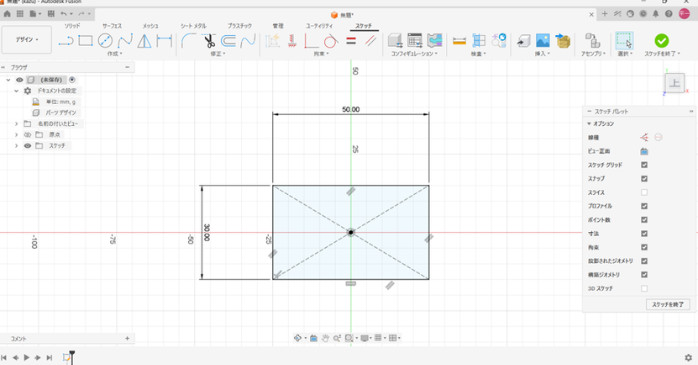Jump timeline to the beginning

pos(4,357)
